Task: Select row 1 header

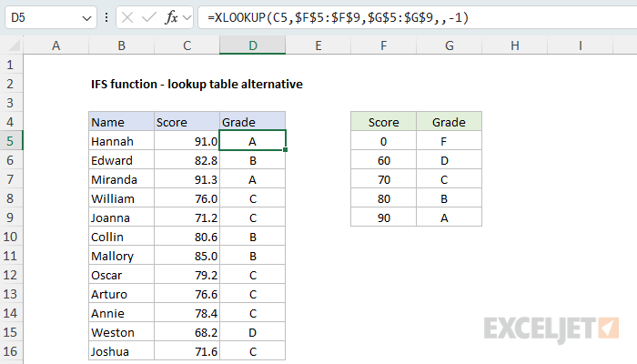Action: coord(10,65)
